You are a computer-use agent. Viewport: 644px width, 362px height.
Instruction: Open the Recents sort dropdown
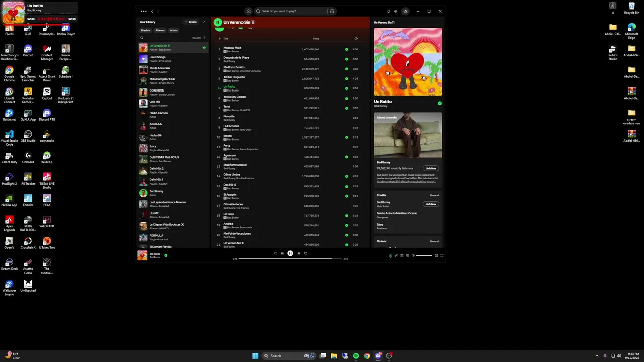pos(199,38)
